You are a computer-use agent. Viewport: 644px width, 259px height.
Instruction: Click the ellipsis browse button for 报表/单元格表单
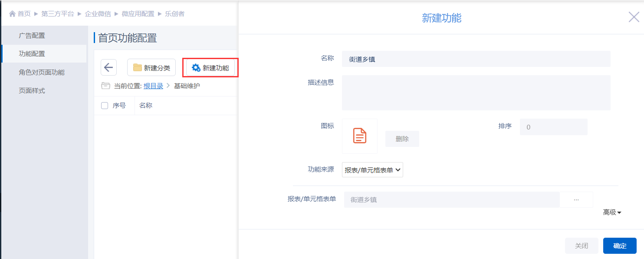click(x=576, y=200)
